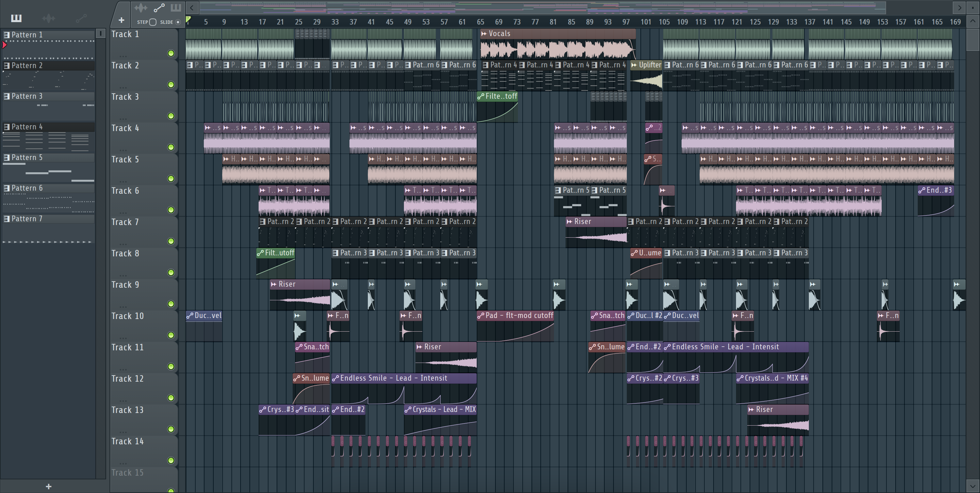
Task: Select the Riser clip on Track 13
Action: tap(778, 420)
